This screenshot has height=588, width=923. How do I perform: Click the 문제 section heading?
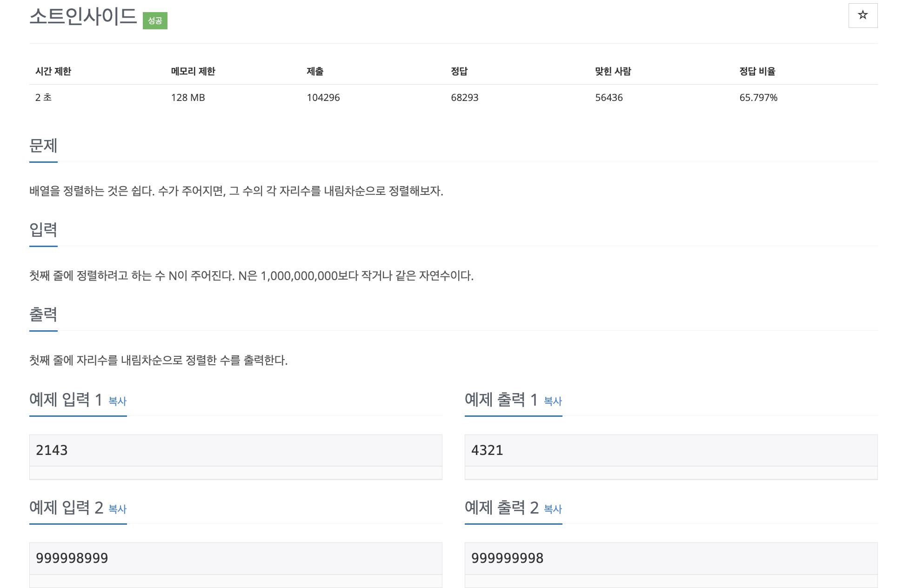pos(43,146)
